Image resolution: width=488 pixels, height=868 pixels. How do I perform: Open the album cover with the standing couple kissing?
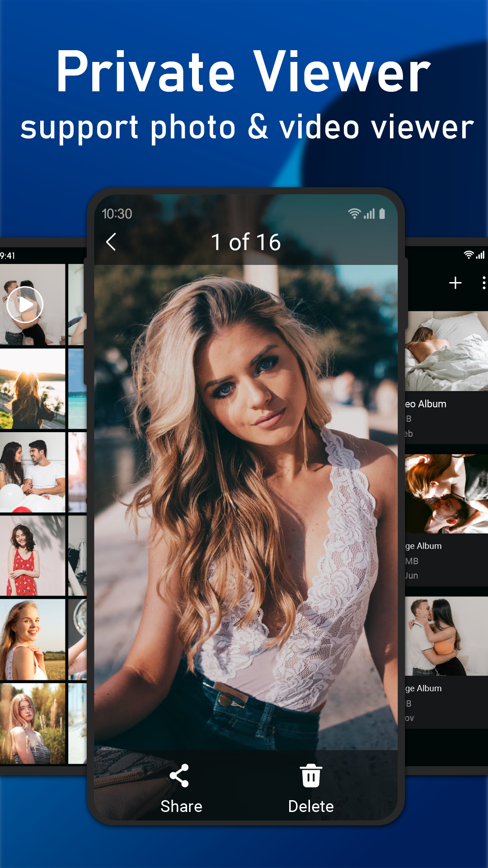click(446, 636)
